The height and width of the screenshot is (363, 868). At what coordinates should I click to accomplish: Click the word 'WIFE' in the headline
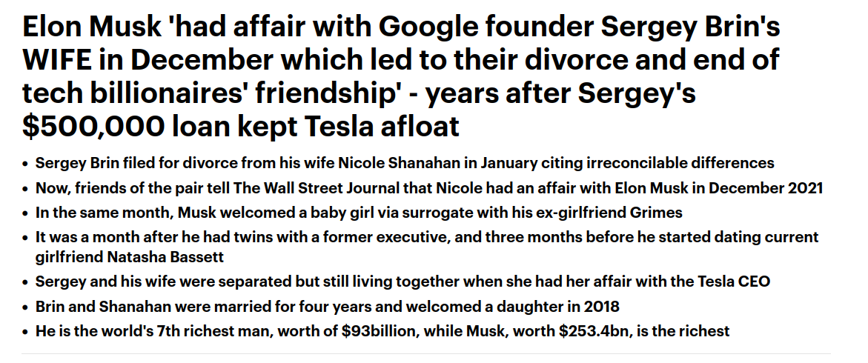click(56, 60)
